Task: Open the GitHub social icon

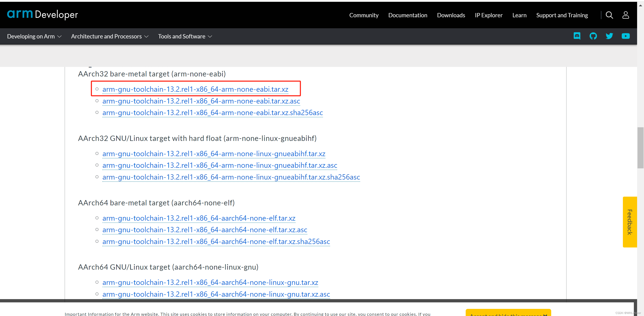Action: (593, 36)
